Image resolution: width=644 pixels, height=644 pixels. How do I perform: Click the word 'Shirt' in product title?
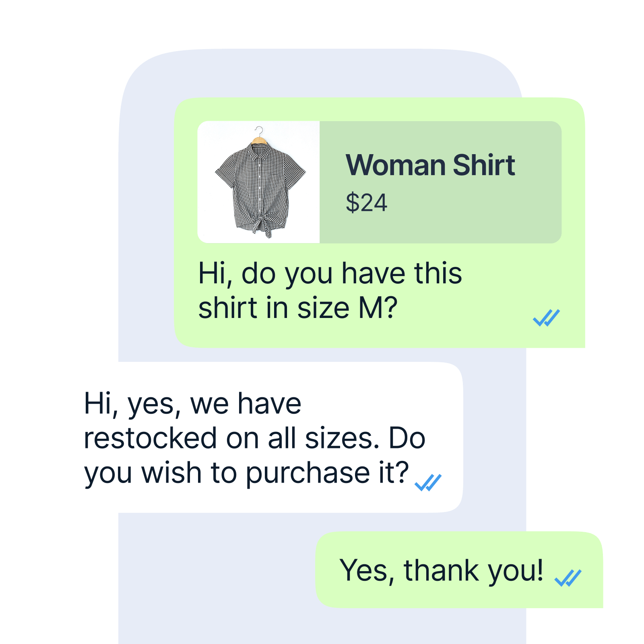484,165
